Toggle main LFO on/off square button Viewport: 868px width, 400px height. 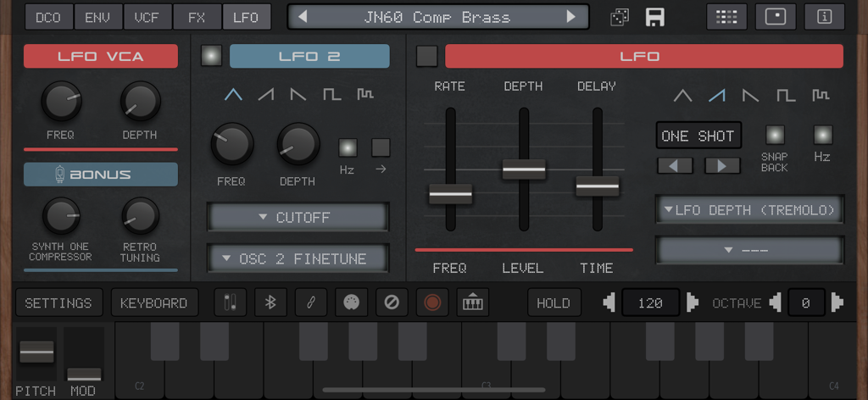pyautogui.click(x=427, y=56)
